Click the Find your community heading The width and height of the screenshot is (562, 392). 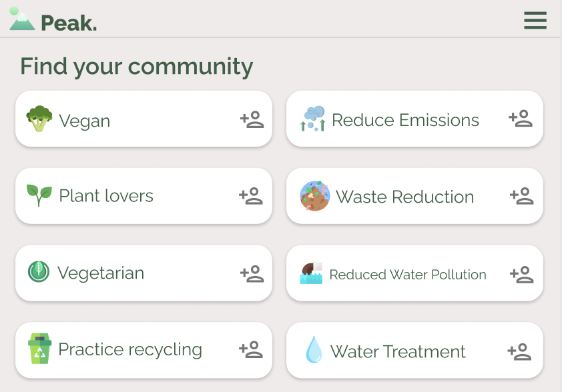[x=137, y=67]
